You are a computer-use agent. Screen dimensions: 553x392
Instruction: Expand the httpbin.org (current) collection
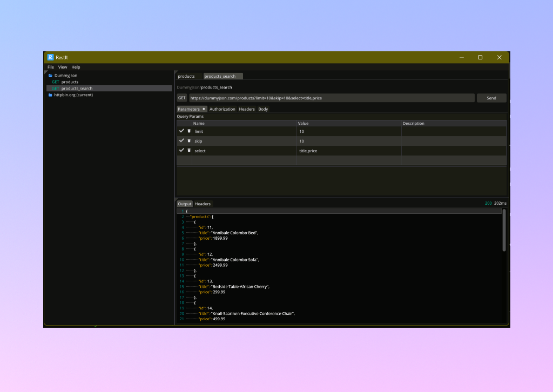(x=73, y=95)
